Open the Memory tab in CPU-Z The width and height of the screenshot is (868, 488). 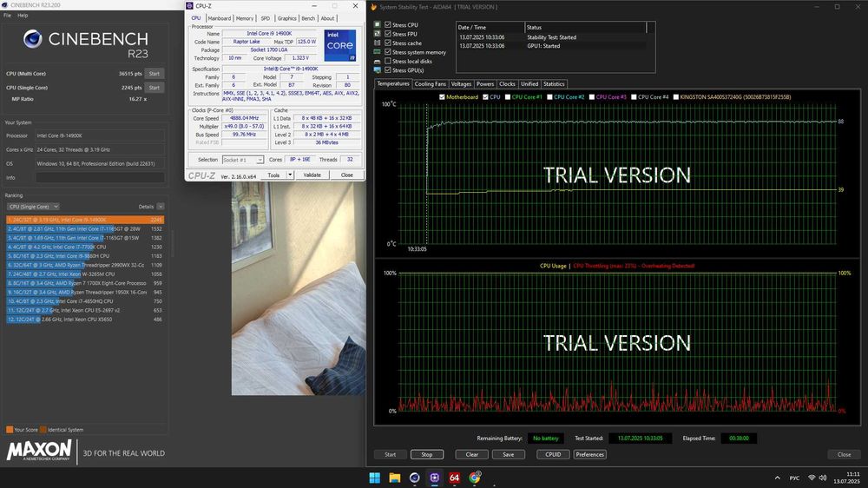[x=245, y=18]
